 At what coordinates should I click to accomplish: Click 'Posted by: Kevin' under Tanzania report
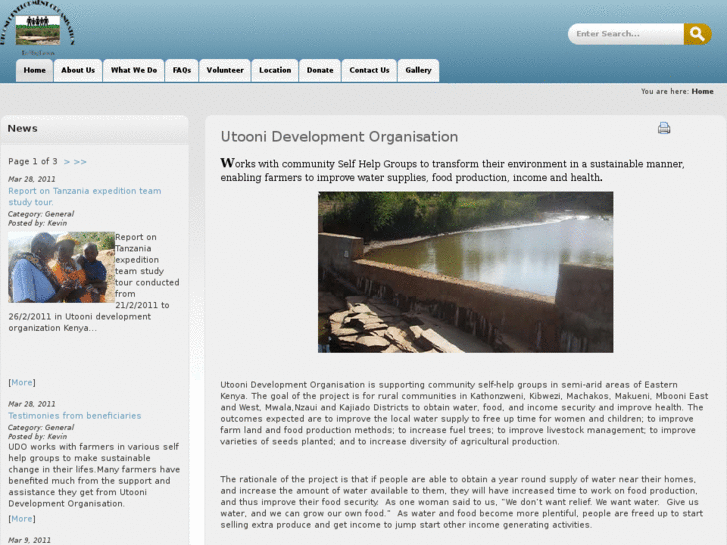click(x=38, y=223)
